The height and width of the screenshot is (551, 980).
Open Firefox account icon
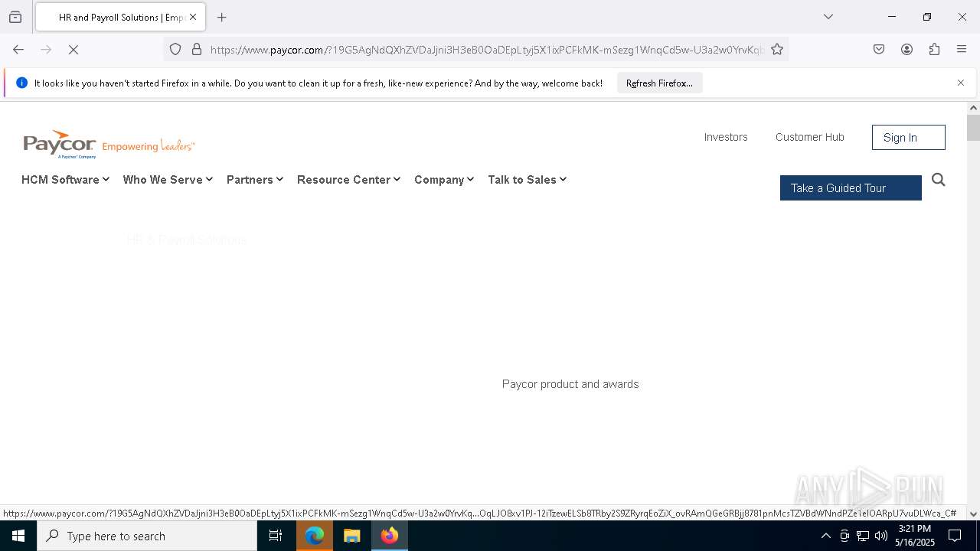point(906,50)
